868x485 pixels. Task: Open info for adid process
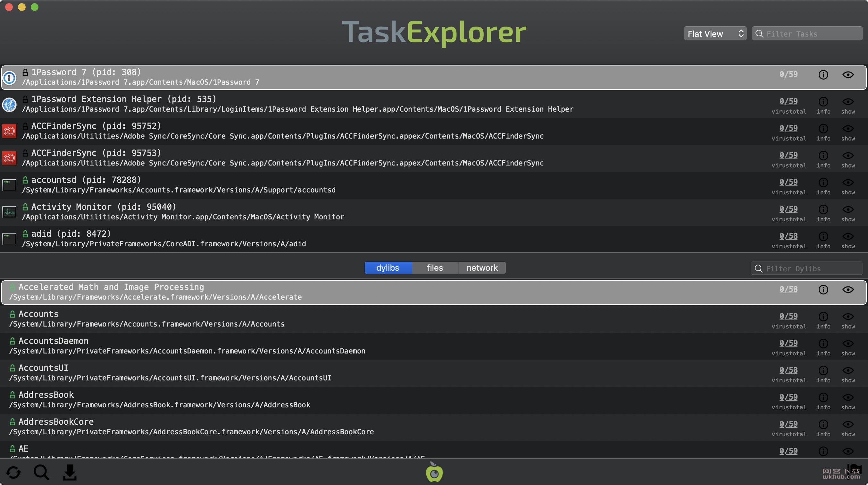point(823,236)
